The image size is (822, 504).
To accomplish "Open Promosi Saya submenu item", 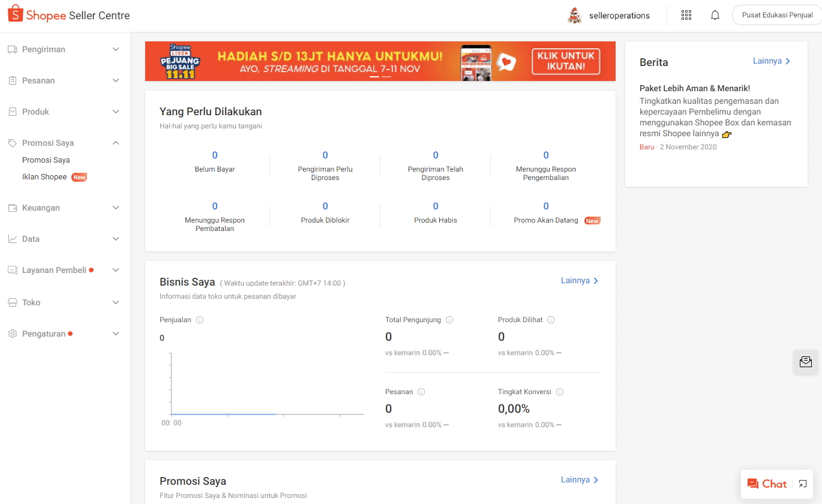I will pos(46,160).
